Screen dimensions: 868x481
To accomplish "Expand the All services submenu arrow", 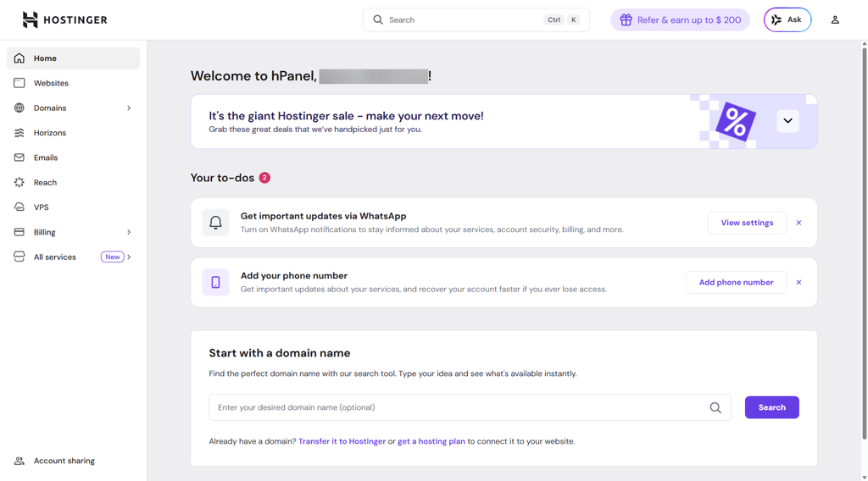I will coord(129,257).
